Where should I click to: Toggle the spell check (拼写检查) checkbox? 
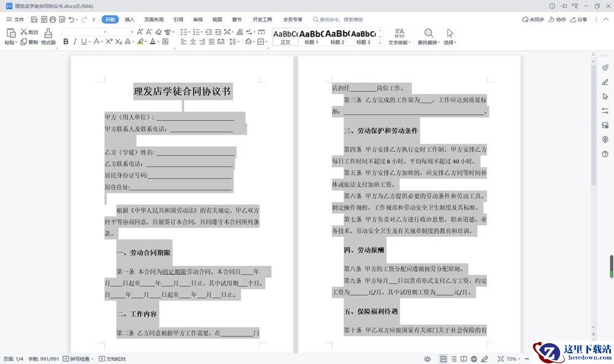click(66, 358)
